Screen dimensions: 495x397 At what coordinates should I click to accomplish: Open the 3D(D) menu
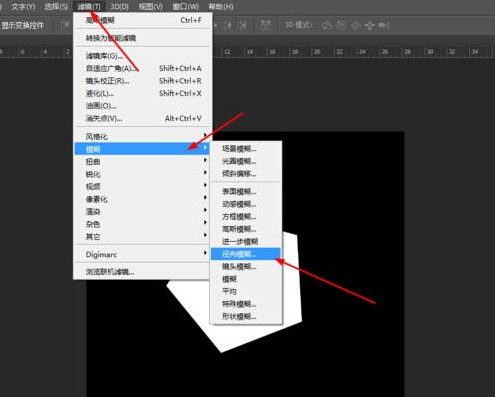(x=119, y=7)
